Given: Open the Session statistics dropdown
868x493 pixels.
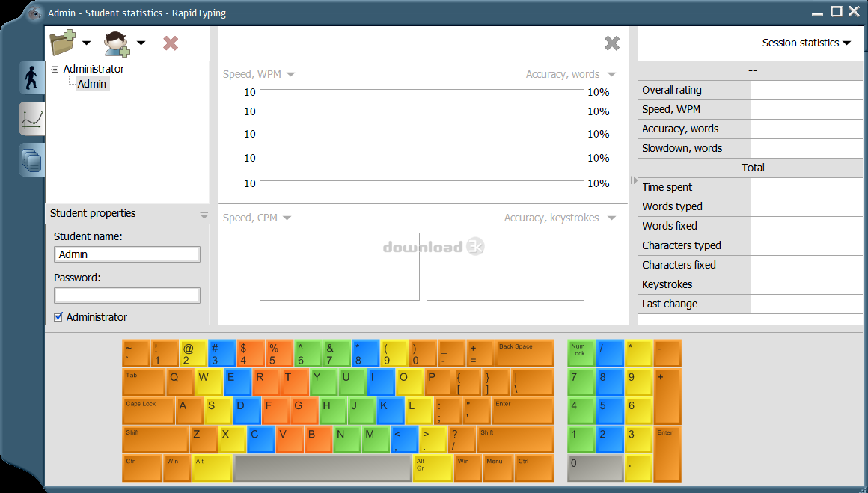Looking at the screenshot, I should click(x=848, y=43).
